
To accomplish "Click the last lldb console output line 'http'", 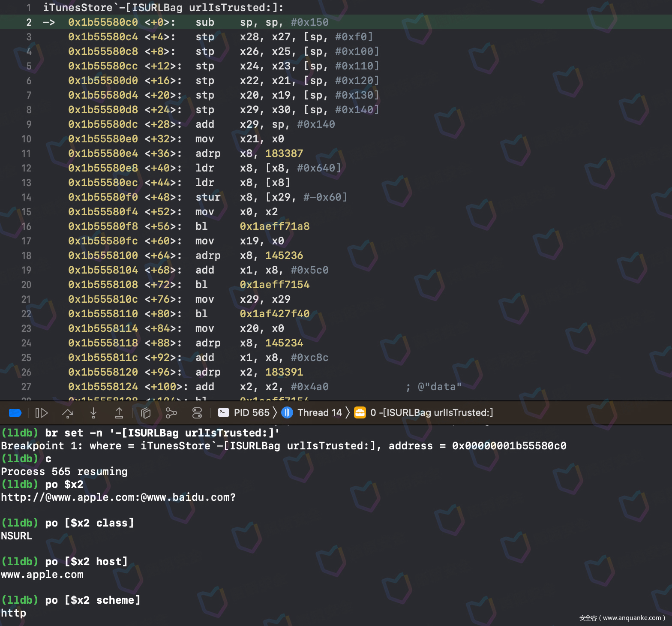I will pos(14,613).
